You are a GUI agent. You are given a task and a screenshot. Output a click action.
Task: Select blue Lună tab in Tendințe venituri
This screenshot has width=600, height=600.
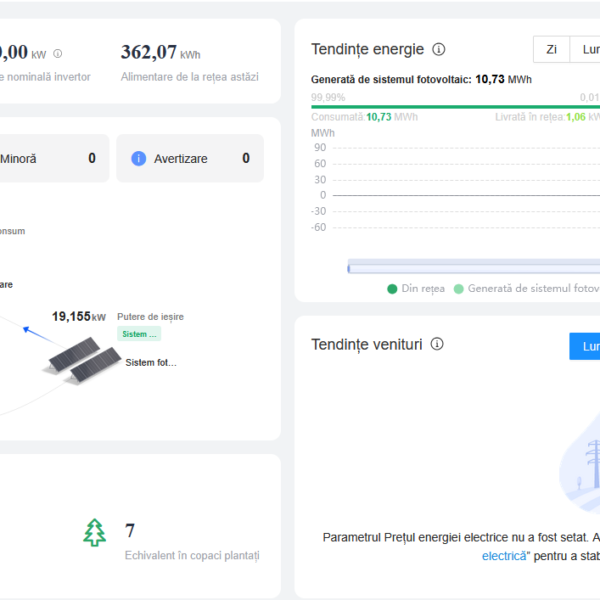coord(585,346)
